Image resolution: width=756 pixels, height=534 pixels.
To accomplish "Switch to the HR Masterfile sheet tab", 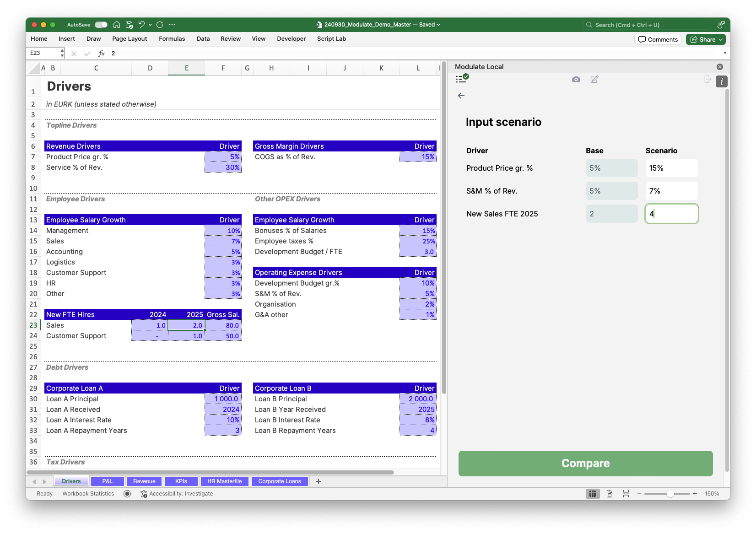I will pos(224,481).
